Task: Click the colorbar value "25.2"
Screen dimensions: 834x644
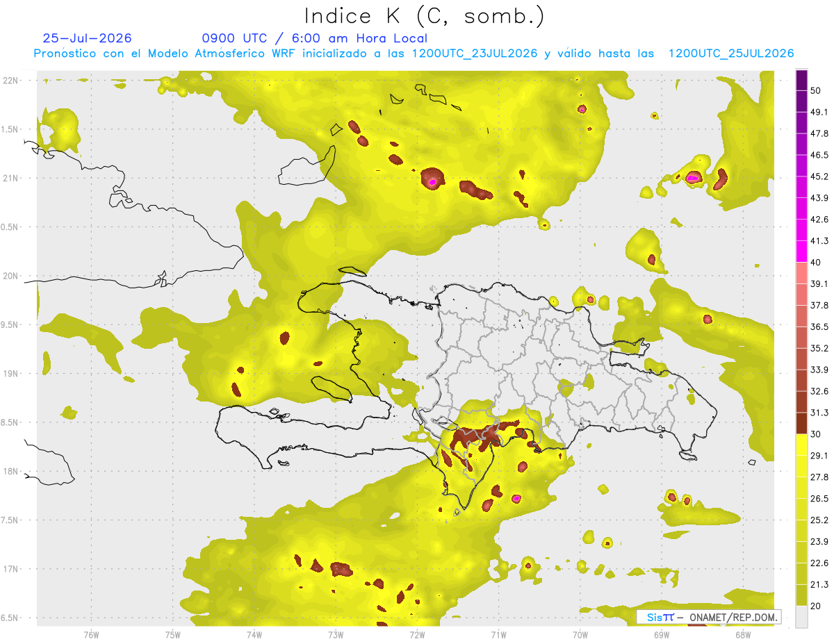Action: pos(819,520)
